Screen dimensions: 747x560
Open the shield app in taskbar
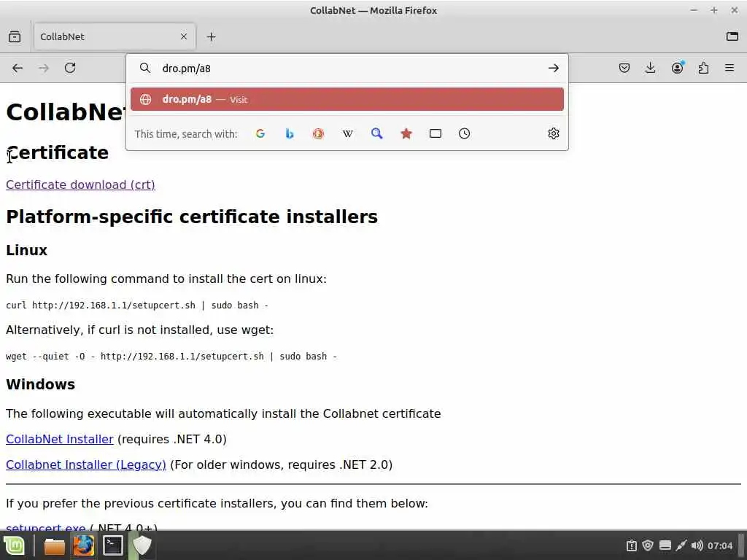142,545
